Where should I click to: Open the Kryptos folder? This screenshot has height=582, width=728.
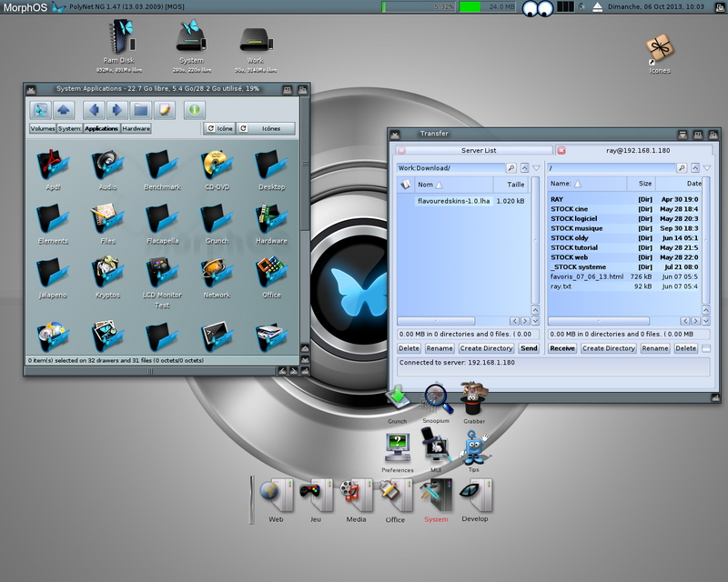pos(107,274)
